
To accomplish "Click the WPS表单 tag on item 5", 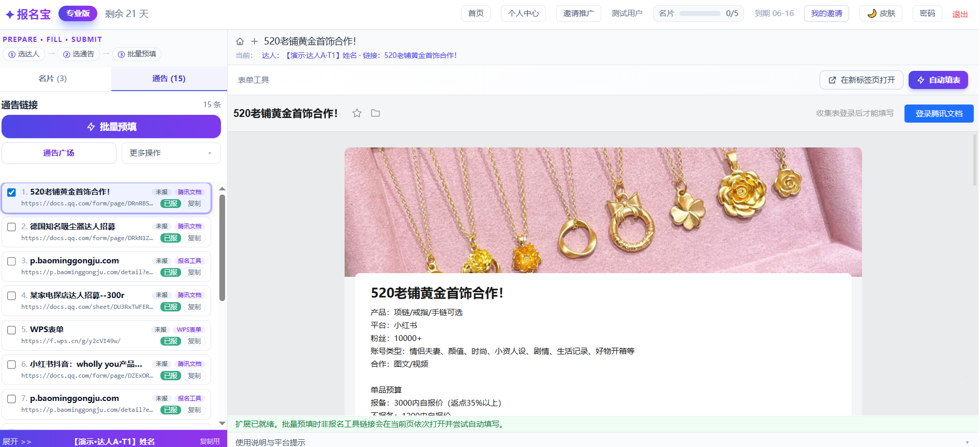I will (189, 330).
